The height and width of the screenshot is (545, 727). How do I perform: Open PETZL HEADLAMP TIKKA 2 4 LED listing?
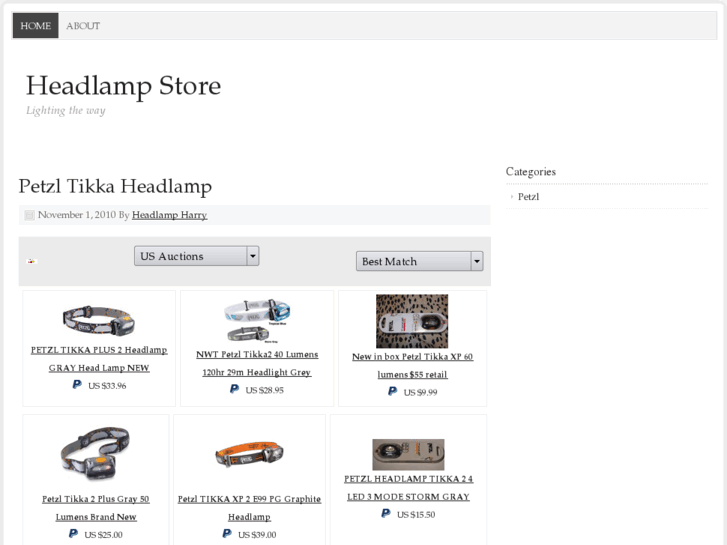coord(408,487)
